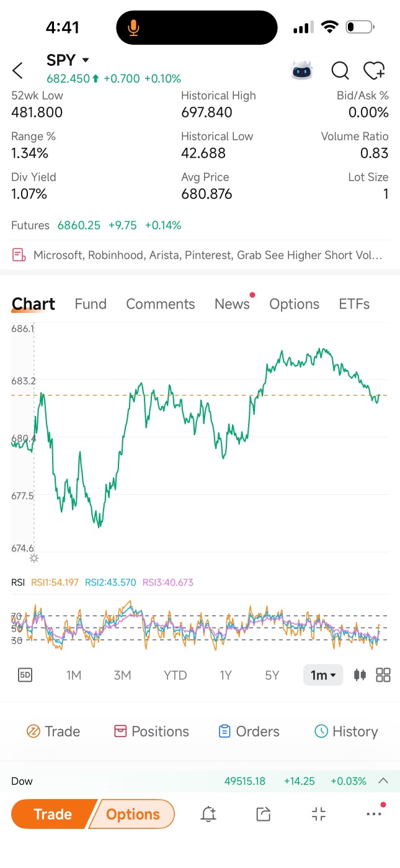Open the robot AI assistant icon
The width and height of the screenshot is (400, 868).
tap(303, 70)
